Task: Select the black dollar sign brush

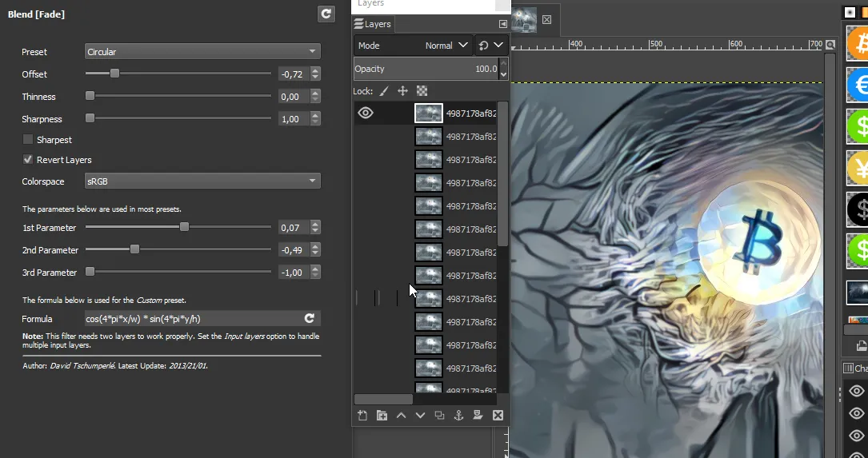Action: pyautogui.click(x=858, y=209)
